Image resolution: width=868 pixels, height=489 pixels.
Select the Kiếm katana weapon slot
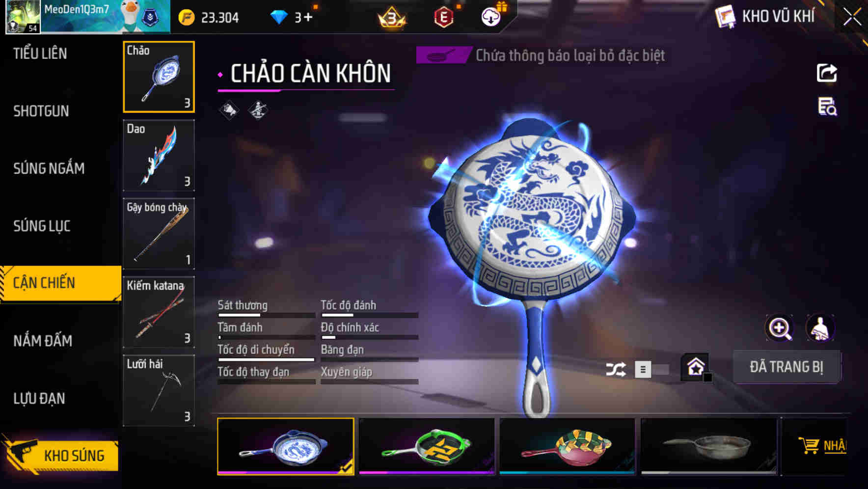pyautogui.click(x=159, y=312)
